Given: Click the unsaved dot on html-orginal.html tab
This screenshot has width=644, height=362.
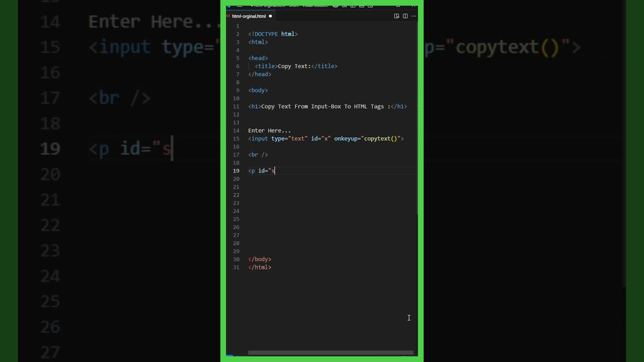Looking at the screenshot, I should pos(270,16).
